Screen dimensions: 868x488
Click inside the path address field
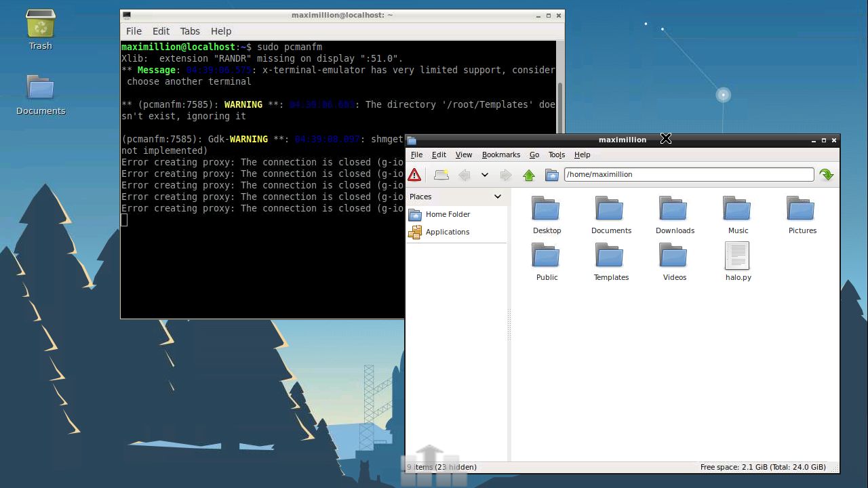688,174
